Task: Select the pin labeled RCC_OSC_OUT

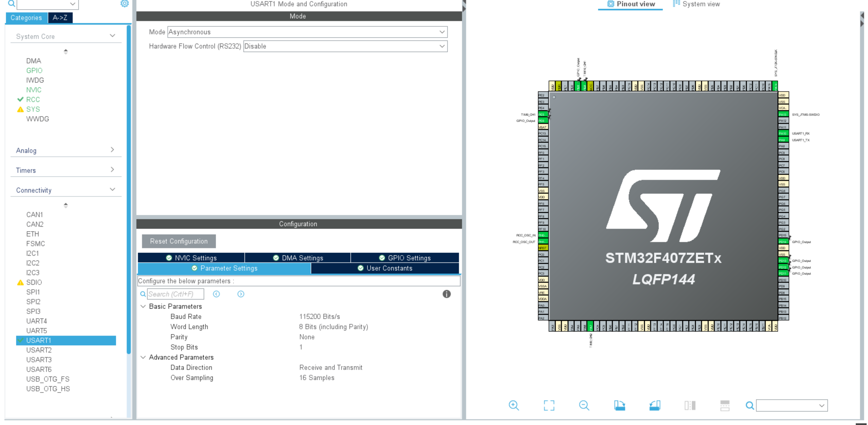Action: click(543, 242)
